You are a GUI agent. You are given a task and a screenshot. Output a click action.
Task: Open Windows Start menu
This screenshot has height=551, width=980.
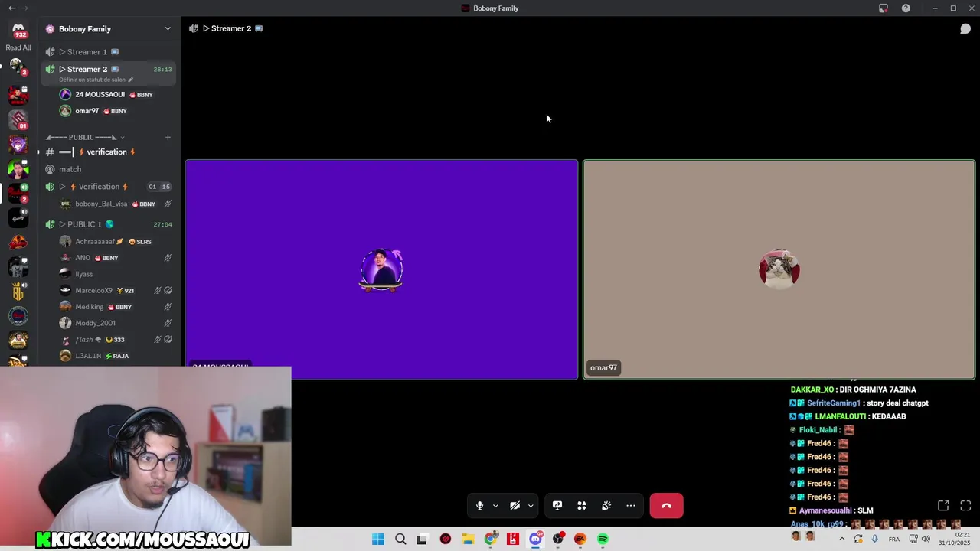click(378, 539)
